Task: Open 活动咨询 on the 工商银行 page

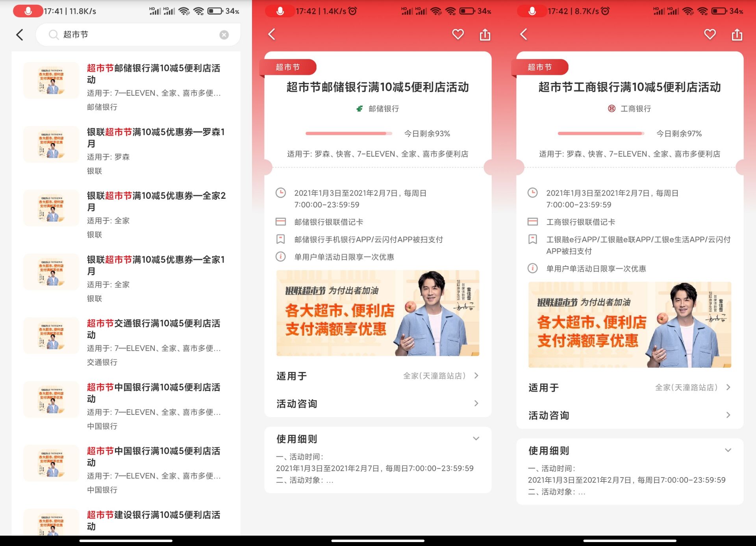Action: tap(630, 415)
